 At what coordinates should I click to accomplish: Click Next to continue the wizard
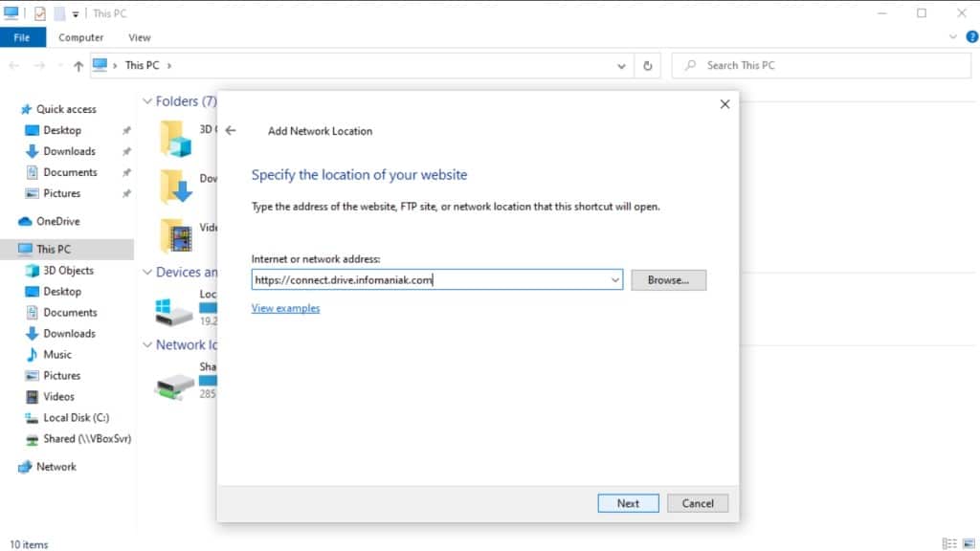(x=628, y=503)
